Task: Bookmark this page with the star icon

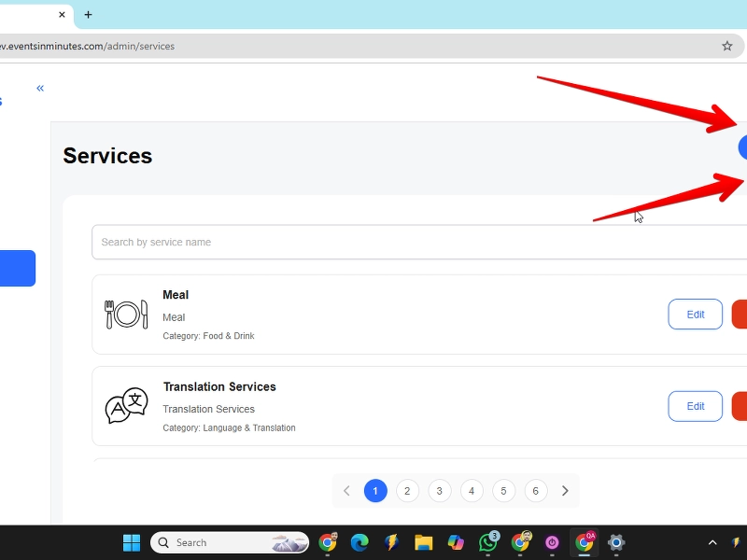Action: [727, 46]
